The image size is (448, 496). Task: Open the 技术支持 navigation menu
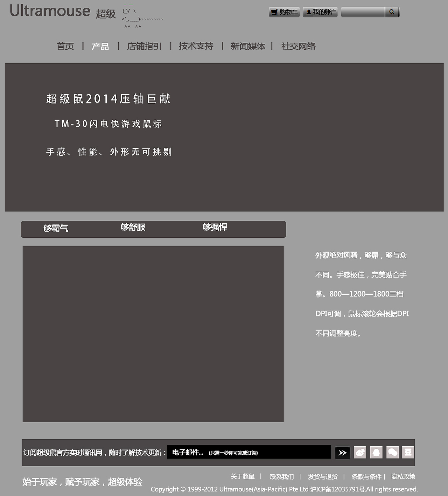(x=195, y=46)
